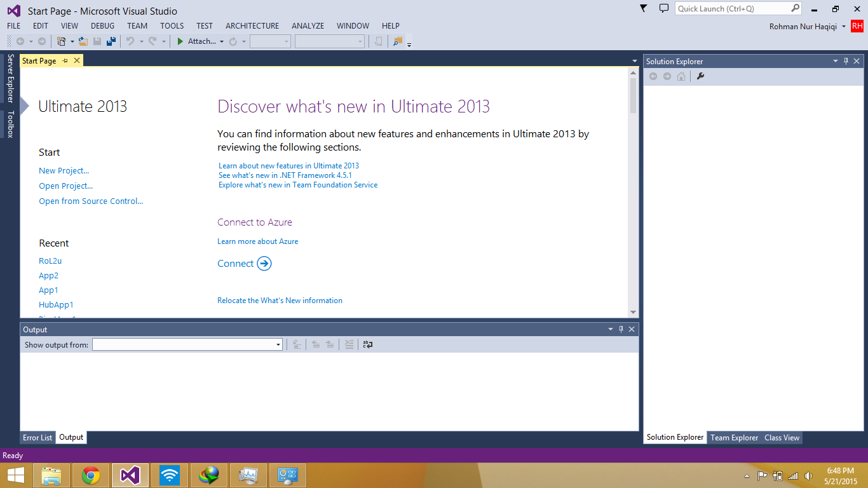The width and height of the screenshot is (868, 488).
Task: Click the Open Project... link
Action: [x=65, y=186]
